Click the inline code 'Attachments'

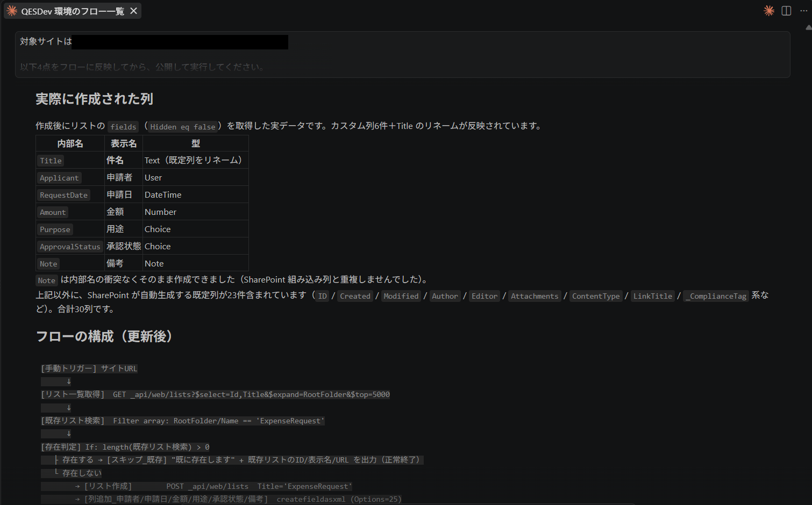click(535, 296)
